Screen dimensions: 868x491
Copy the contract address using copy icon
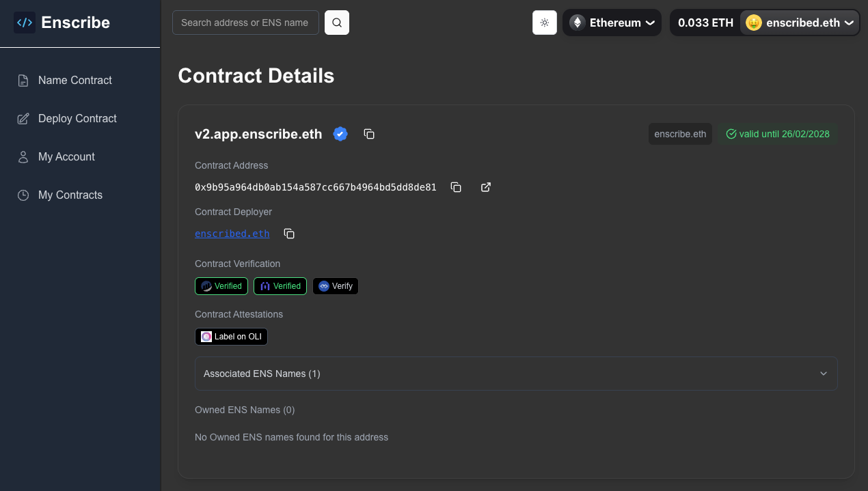(x=456, y=186)
